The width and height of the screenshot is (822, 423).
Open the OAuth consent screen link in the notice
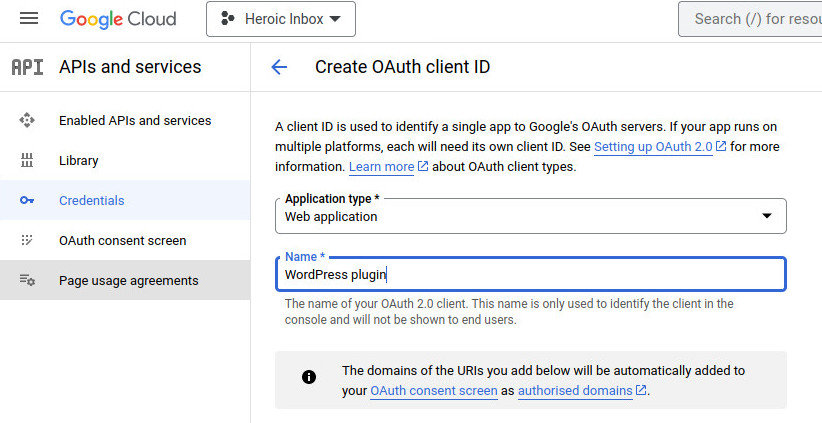[434, 391]
